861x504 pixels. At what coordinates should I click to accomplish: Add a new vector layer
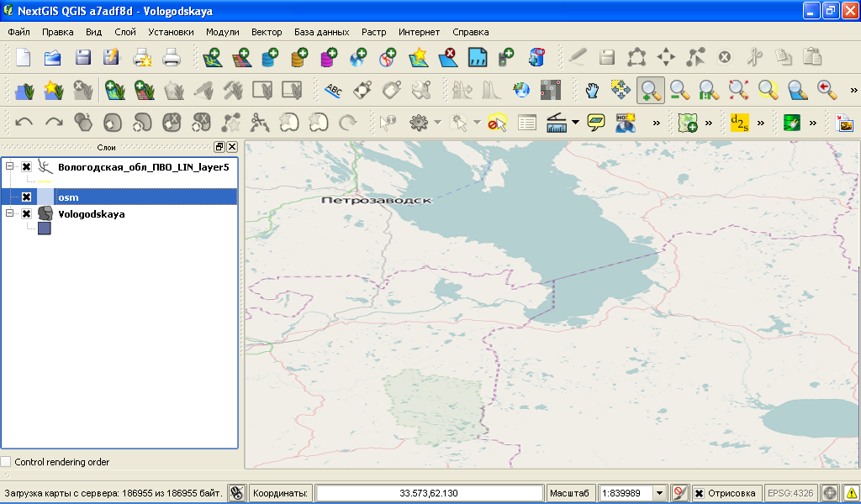(213, 57)
